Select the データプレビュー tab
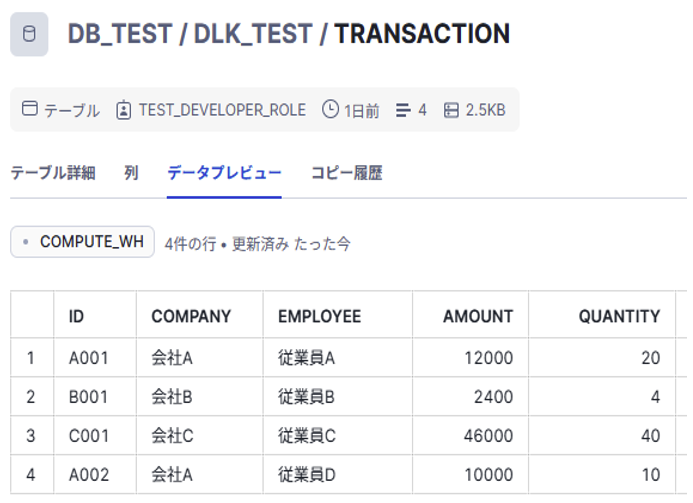The width and height of the screenshot is (693, 503). 224,173
